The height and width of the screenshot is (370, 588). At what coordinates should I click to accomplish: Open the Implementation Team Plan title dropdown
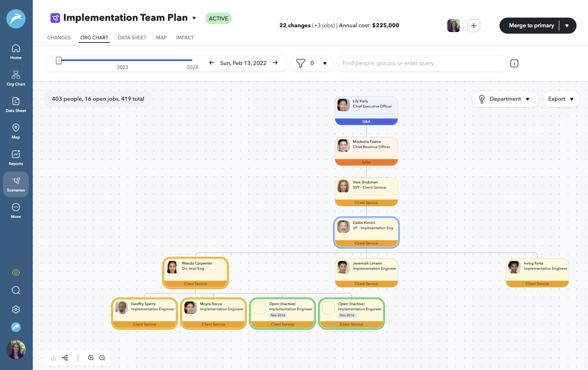point(194,18)
